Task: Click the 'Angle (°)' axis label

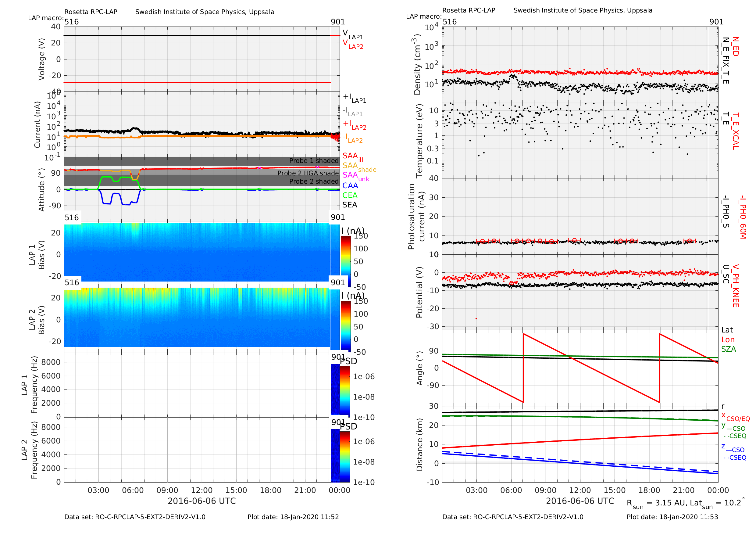Action: [x=419, y=368]
